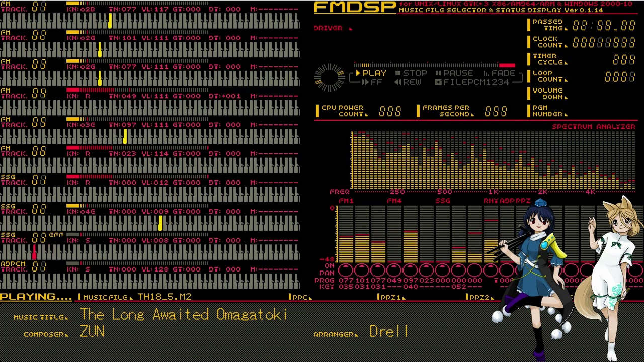Click the KEY value 040

410,287
